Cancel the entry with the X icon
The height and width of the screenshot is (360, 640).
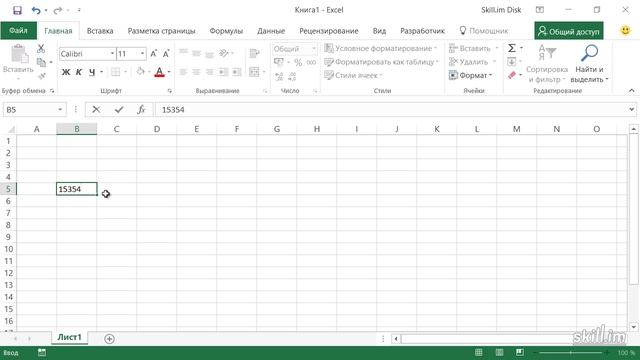click(x=96, y=109)
